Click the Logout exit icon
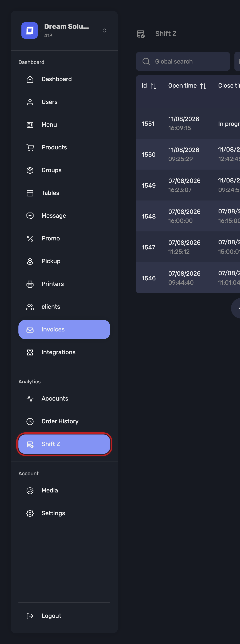This screenshot has height=644, width=240. point(30,616)
